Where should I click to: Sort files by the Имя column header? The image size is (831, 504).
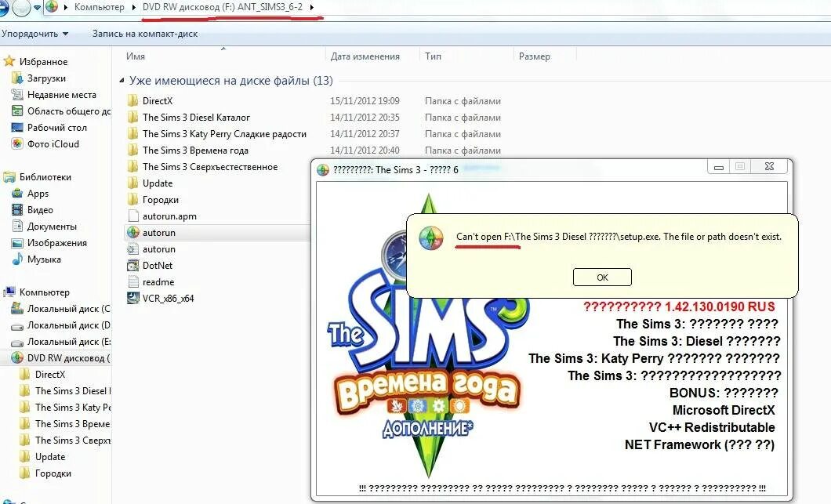(x=135, y=56)
